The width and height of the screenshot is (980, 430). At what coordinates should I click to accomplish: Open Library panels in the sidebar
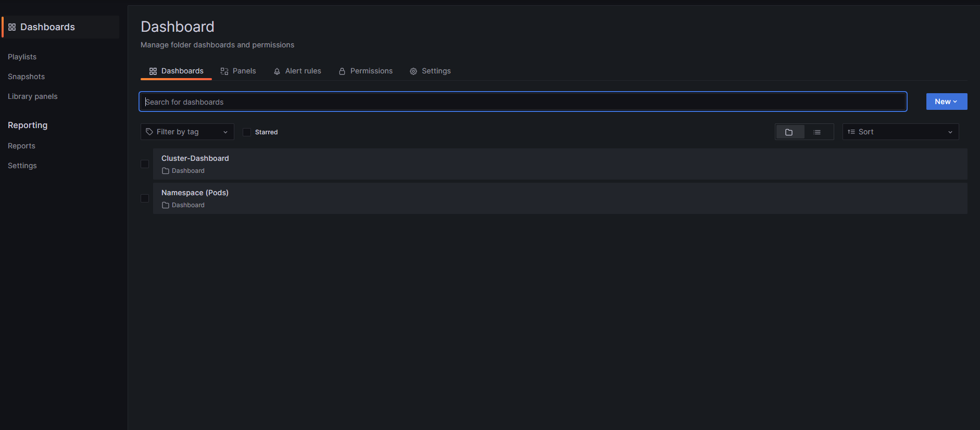click(33, 96)
